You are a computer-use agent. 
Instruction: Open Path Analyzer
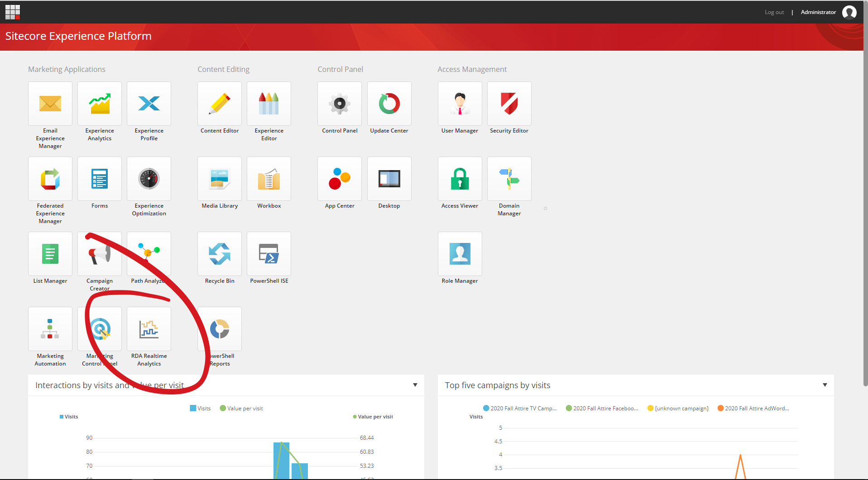click(x=149, y=254)
